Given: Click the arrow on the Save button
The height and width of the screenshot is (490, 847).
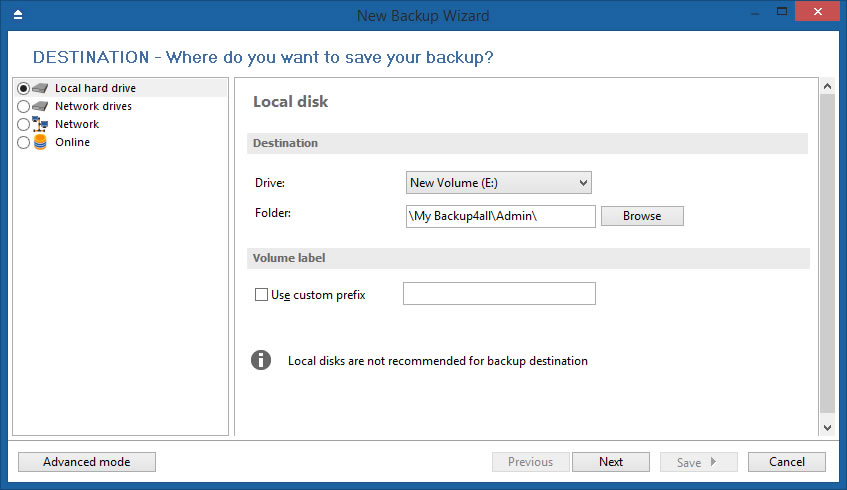Looking at the screenshot, I should pos(714,462).
